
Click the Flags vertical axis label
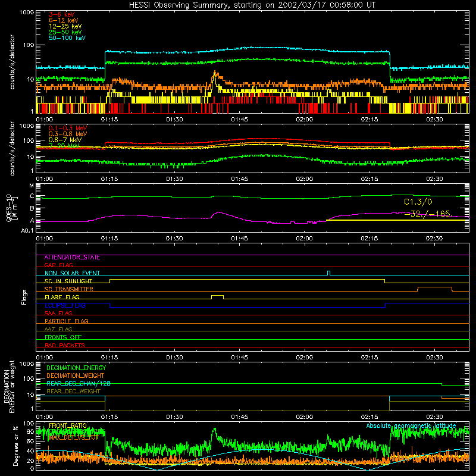click(x=24, y=297)
